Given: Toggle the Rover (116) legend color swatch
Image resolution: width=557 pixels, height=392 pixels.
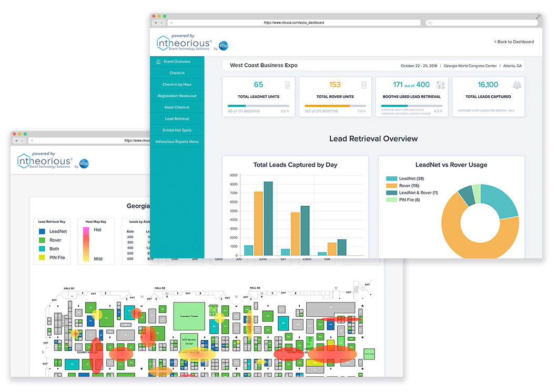Looking at the screenshot, I should pyautogui.click(x=391, y=186).
